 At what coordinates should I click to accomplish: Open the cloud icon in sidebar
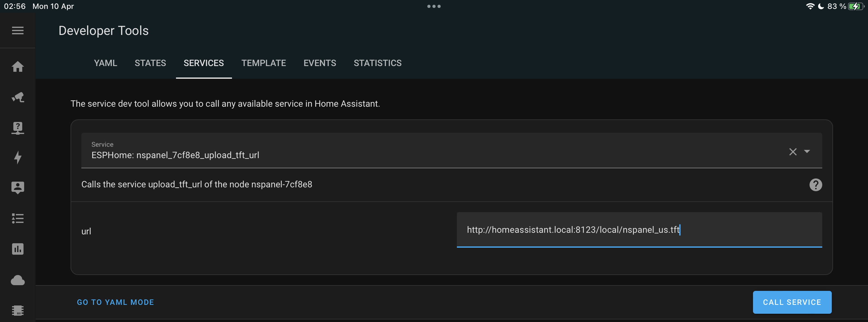pyautogui.click(x=17, y=280)
